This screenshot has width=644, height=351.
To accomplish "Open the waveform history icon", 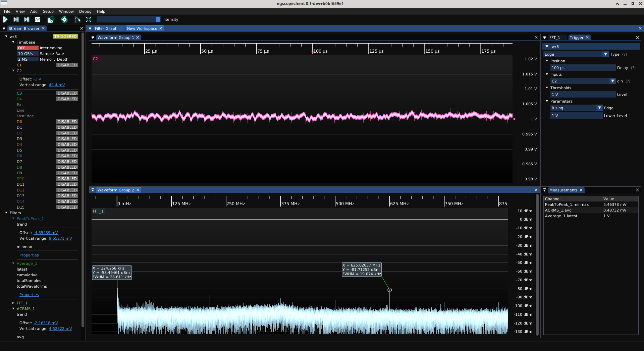I will click(x=51, y=19).
